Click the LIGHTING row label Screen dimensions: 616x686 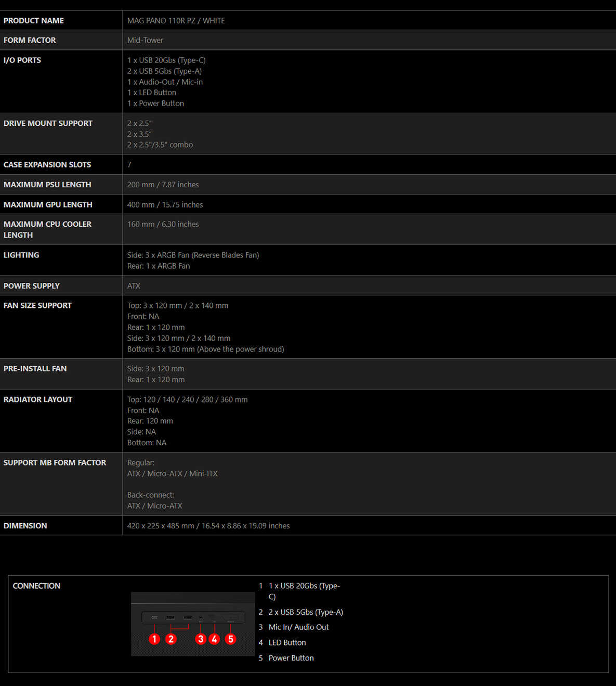[21, 255]
